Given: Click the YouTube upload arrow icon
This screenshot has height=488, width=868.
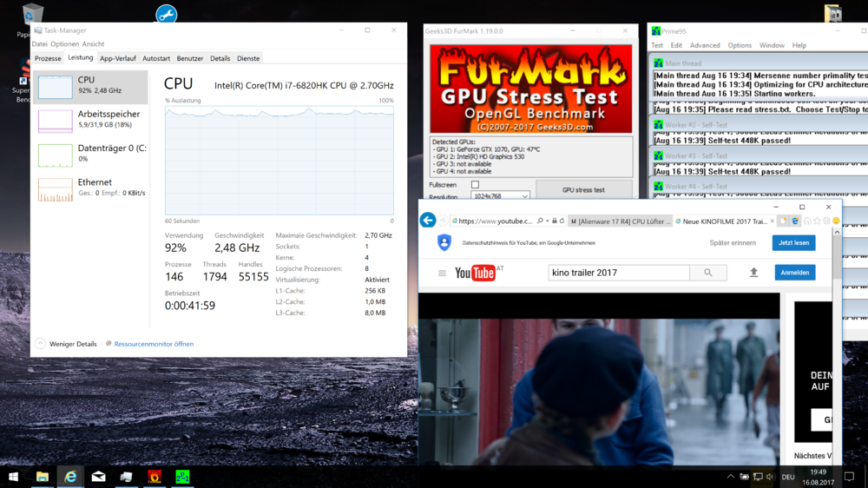Looking at the screenshot, I should (753, 273).
